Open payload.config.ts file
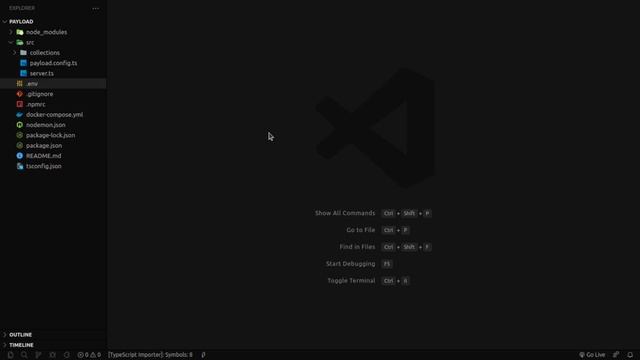Screen dimensions: 640x360 pyautogui.click(x=53, y=63)
